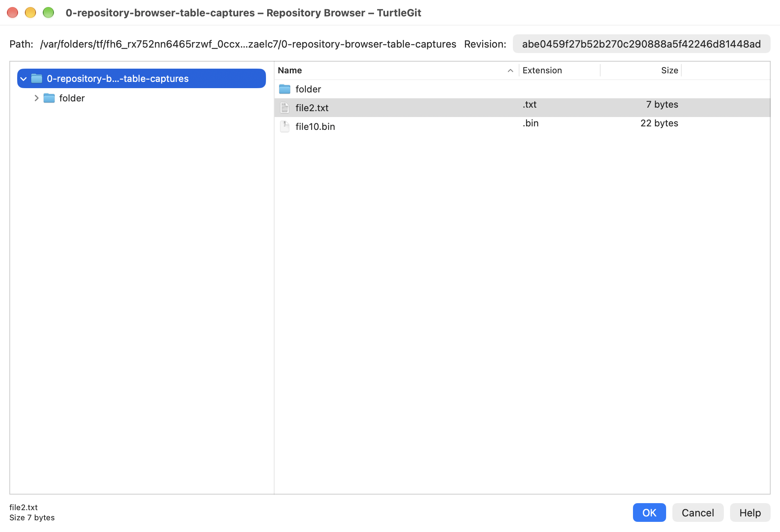Zoom the window with green button
780x532 pixels.
[48, 13]
